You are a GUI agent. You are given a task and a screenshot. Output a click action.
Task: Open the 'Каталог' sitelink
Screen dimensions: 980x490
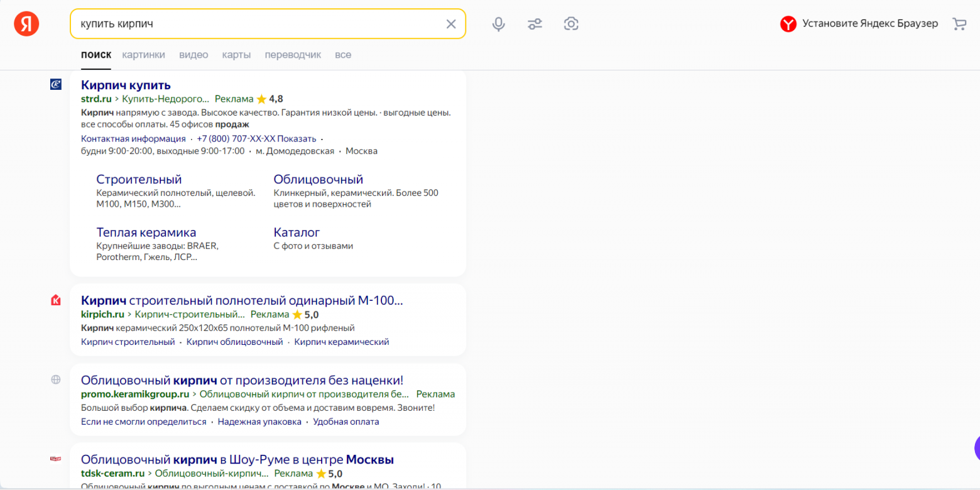coord(297,232)
